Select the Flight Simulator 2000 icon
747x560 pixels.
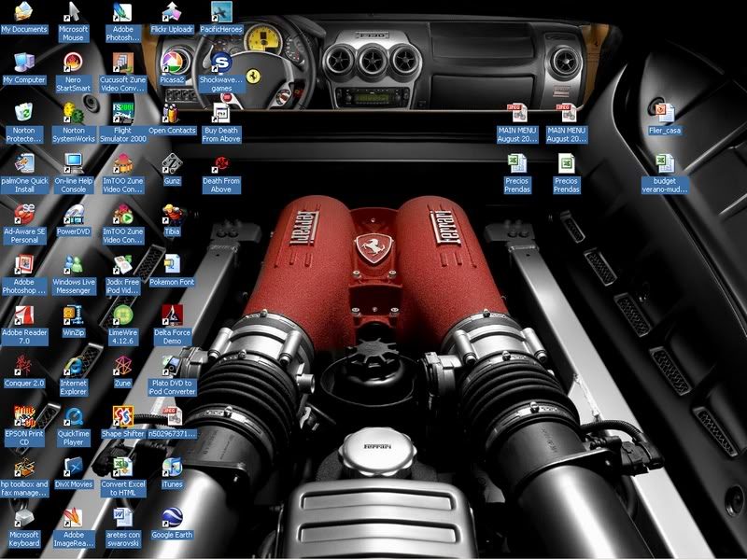point(122,113)
